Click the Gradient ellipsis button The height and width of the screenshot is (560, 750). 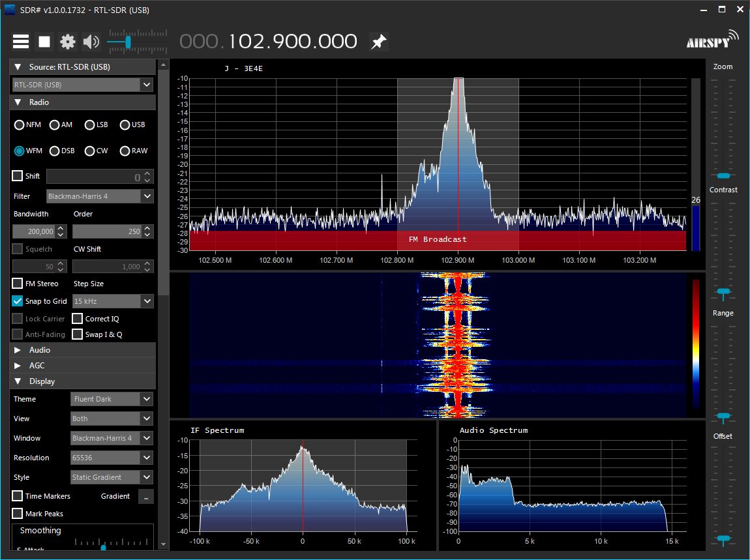coord(145,496)
